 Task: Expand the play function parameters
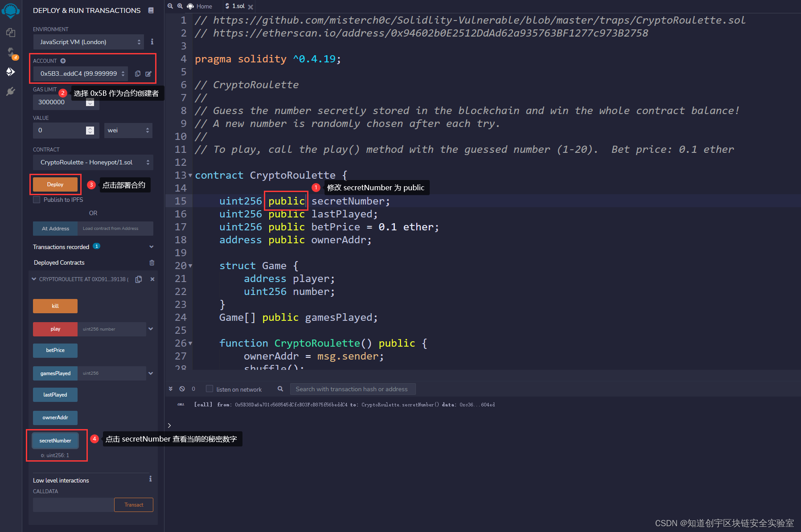[x=151, y=329]
